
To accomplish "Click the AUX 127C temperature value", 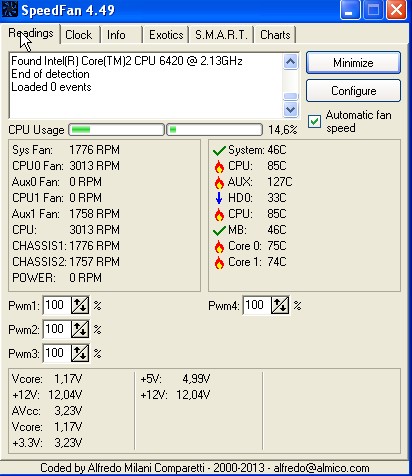I will click(x=280, y=182).
